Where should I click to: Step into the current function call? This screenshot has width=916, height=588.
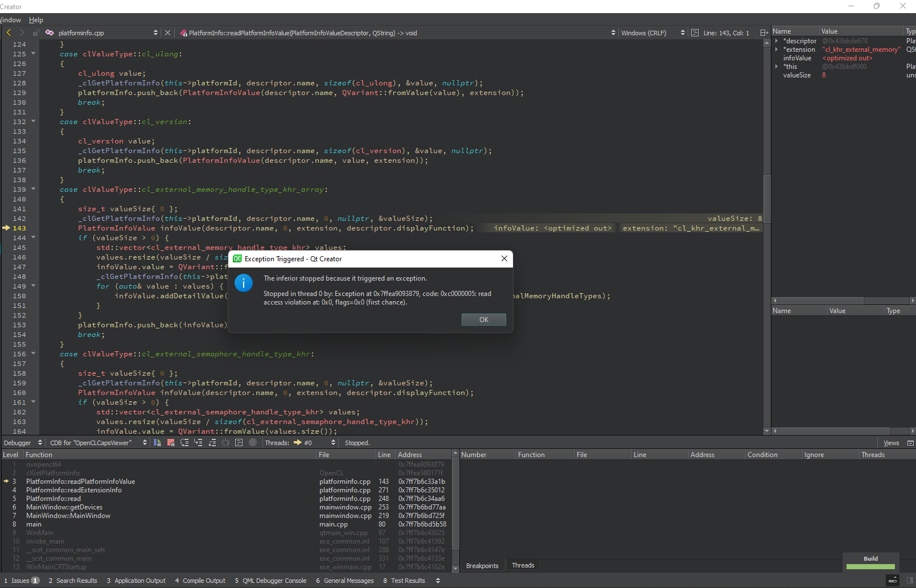tap(198, 442)
